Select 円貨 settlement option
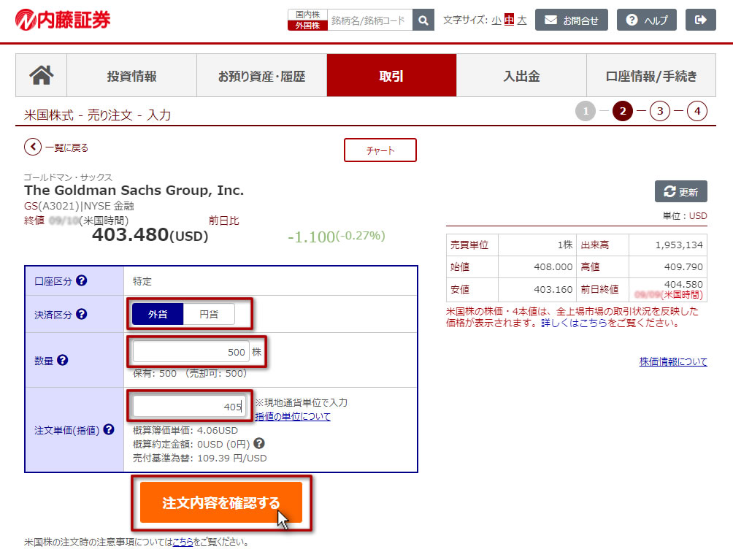733x560 pixels. pos(209,314)
